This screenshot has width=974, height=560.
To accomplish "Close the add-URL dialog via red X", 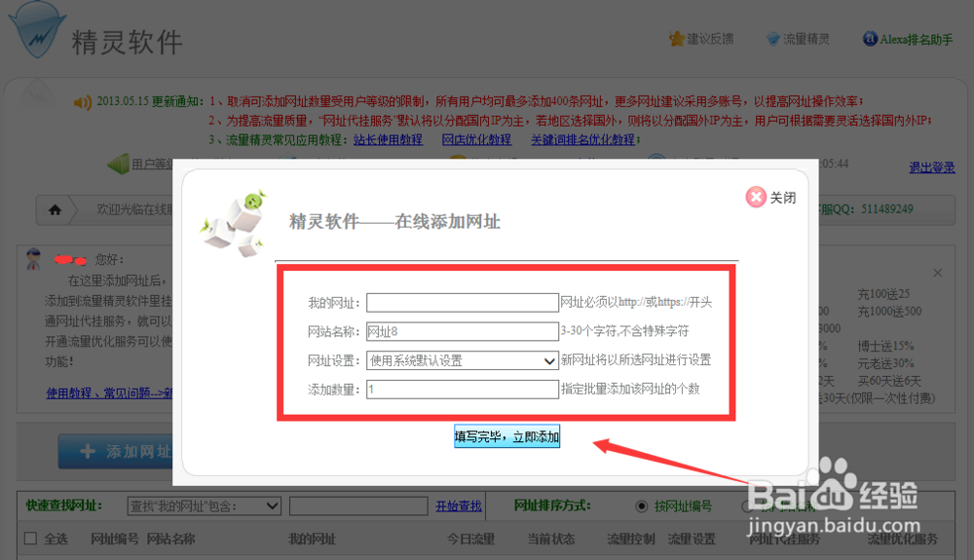I will coord(756,198).
